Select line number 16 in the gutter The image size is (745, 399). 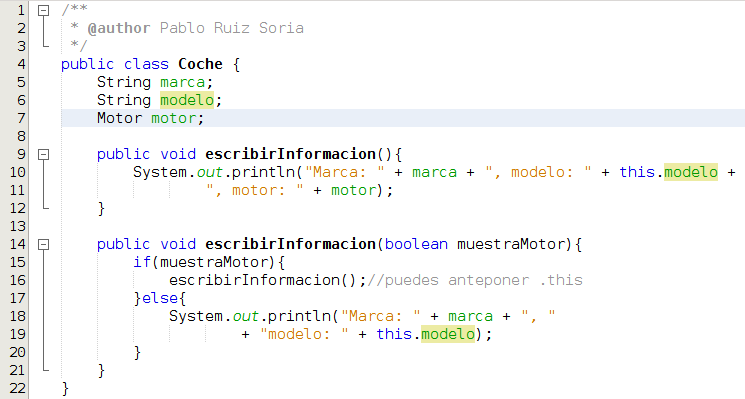pos(18,280)
